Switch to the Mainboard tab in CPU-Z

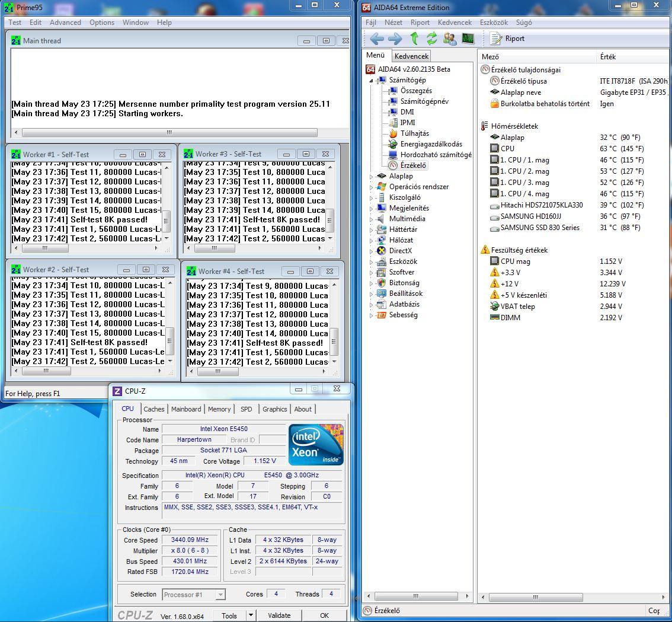click(186, 409)
